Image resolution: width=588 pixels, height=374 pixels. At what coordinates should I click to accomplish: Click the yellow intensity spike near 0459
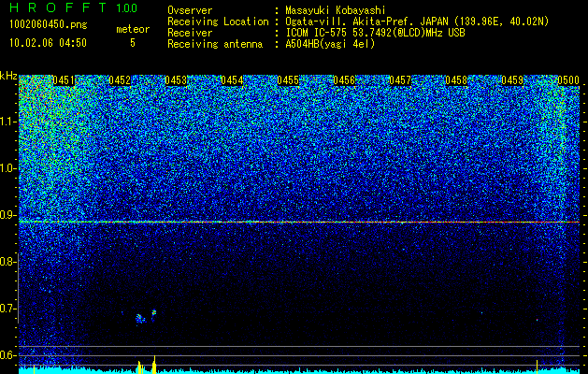tap(537, 367)
